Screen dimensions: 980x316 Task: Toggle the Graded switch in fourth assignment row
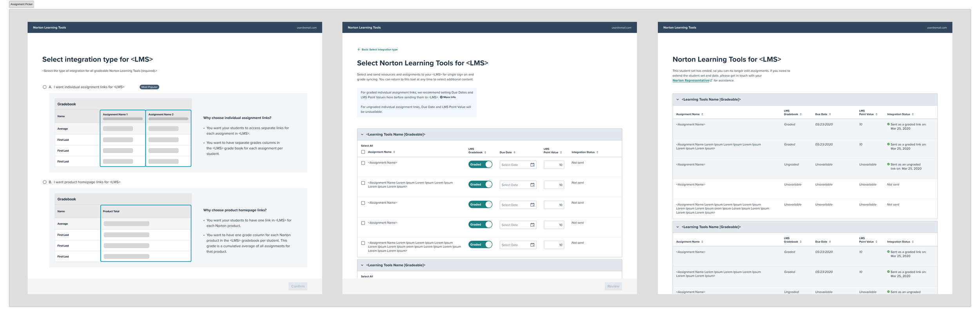(480, 225)
